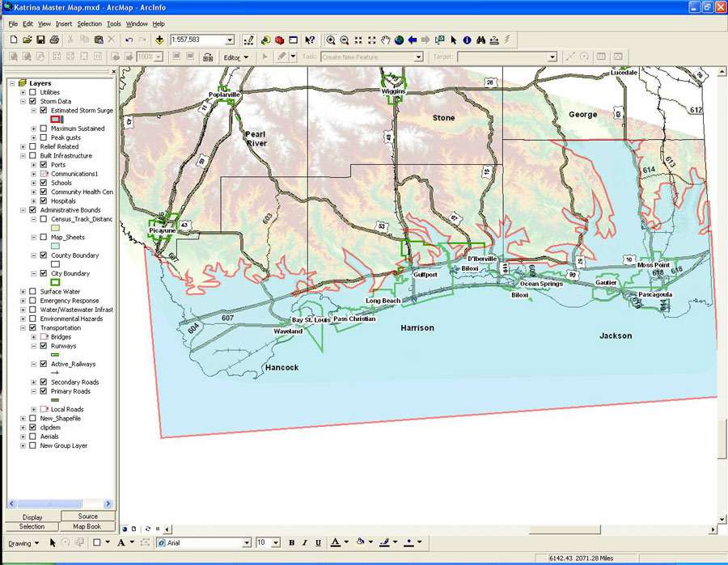Screen dimensions: 728x565
Task: Go back to previous extent
Action: tap(413, 40)
